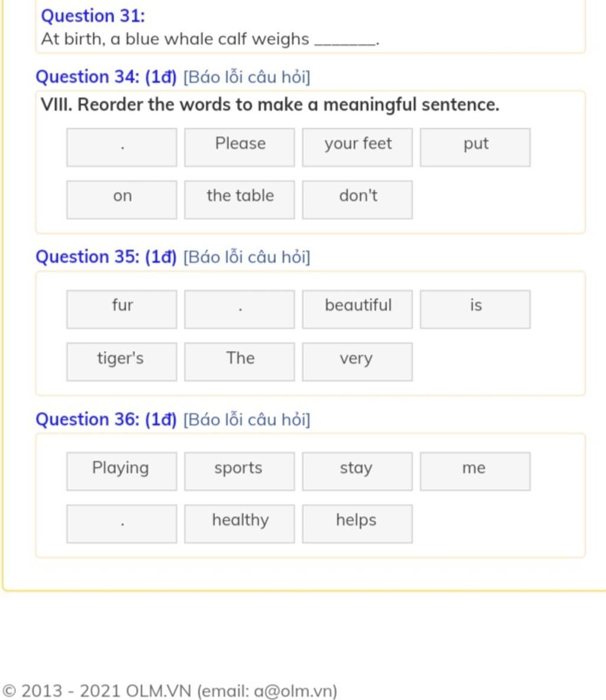Click the error report link for Question 36
This screenshot has height=700, width=606.
[247, 420]
